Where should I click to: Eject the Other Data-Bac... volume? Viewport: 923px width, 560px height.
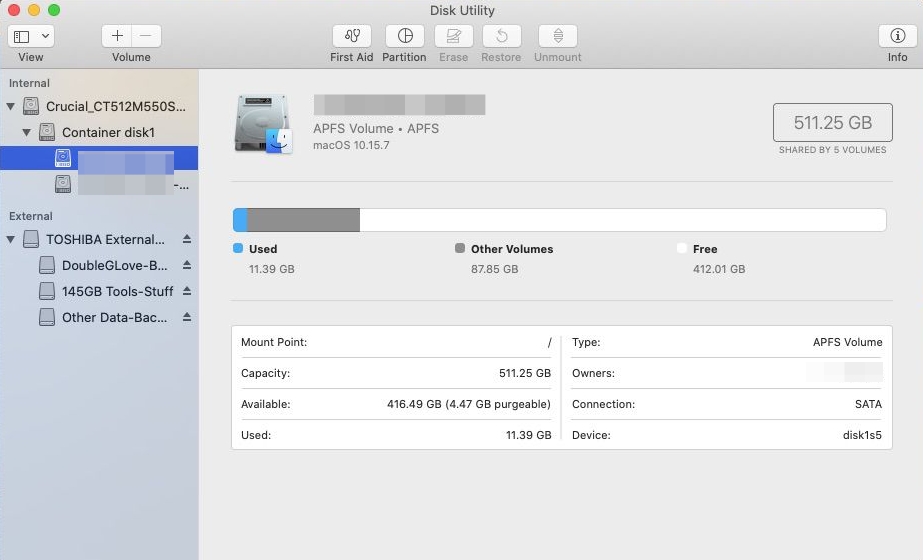(187, 317)
